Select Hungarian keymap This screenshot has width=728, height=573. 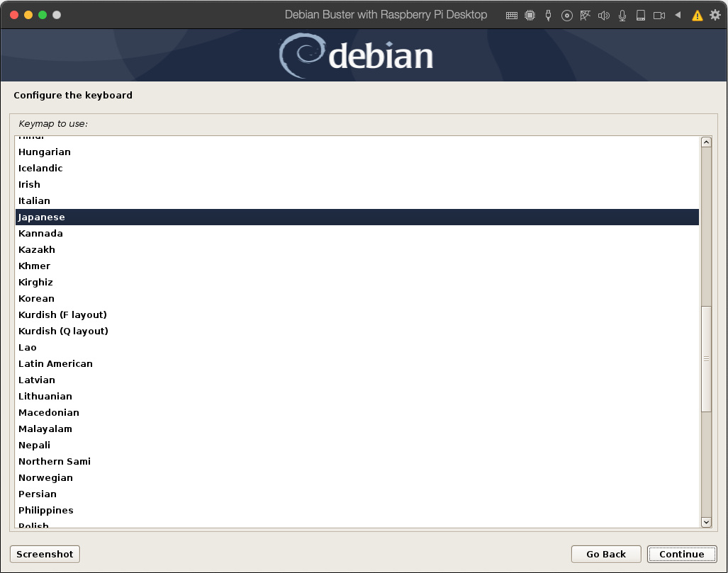(357, 152)
